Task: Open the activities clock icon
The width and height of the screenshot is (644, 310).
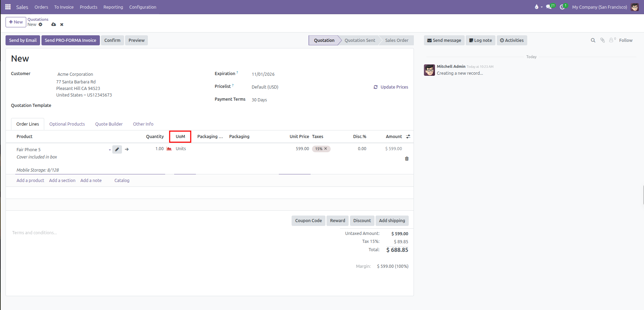Action: [562, 7]
